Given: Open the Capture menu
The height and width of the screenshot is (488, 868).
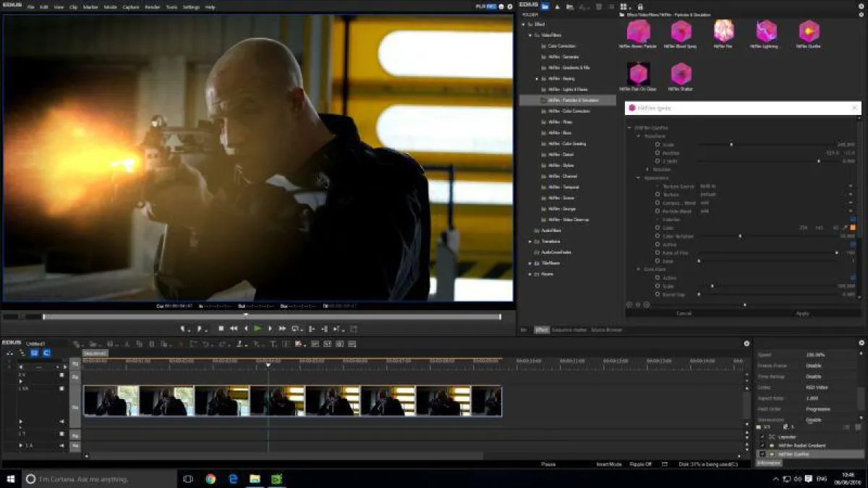Looking at the screenshot, I should (x=131, y=7).
